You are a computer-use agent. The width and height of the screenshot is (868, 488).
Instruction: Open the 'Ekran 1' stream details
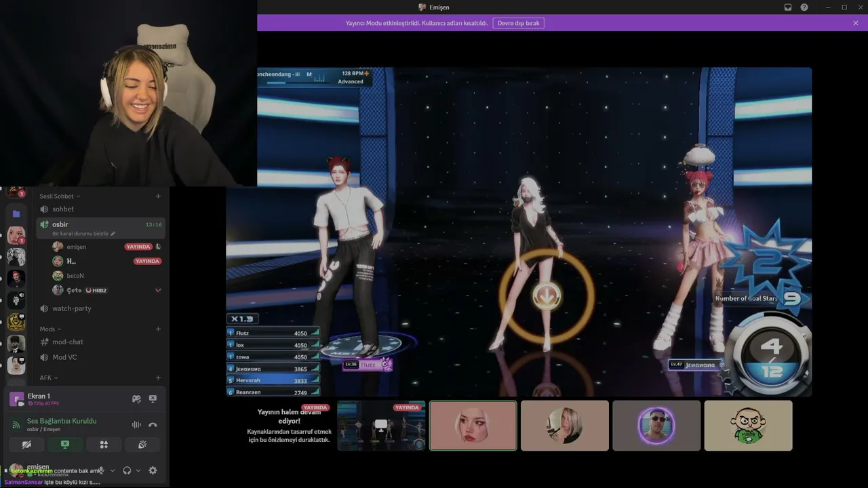[x=39, y=396]
